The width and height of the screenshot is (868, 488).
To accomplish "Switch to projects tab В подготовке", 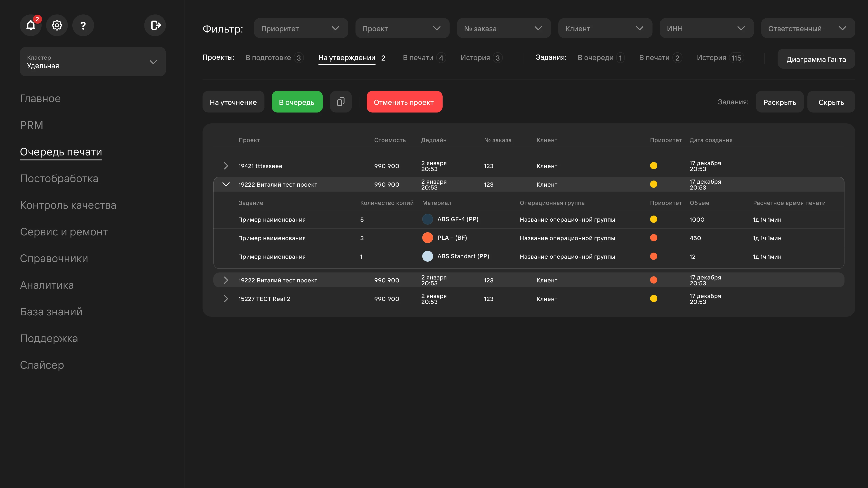I will point(274,58).
